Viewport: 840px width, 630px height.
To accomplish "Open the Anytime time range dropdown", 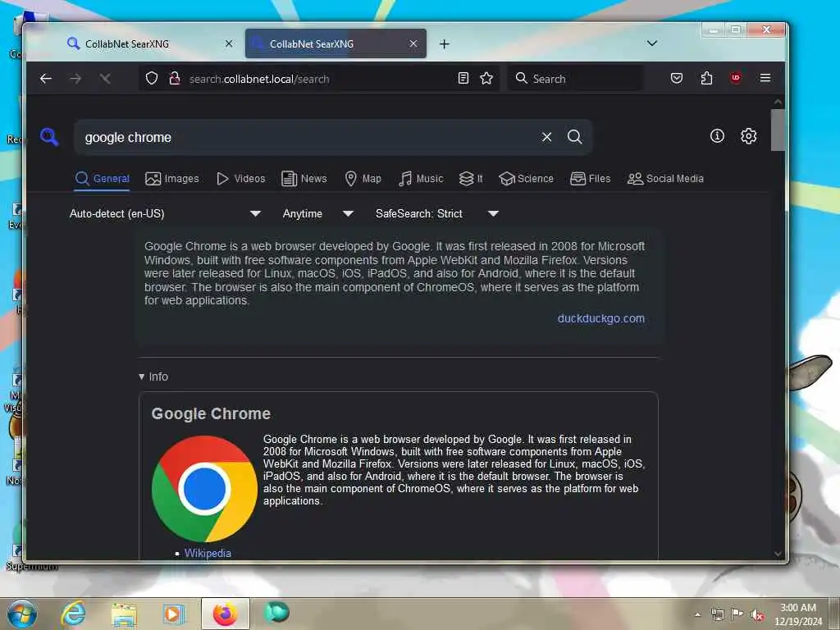I will pyautogui.click(x=317, y=214).
